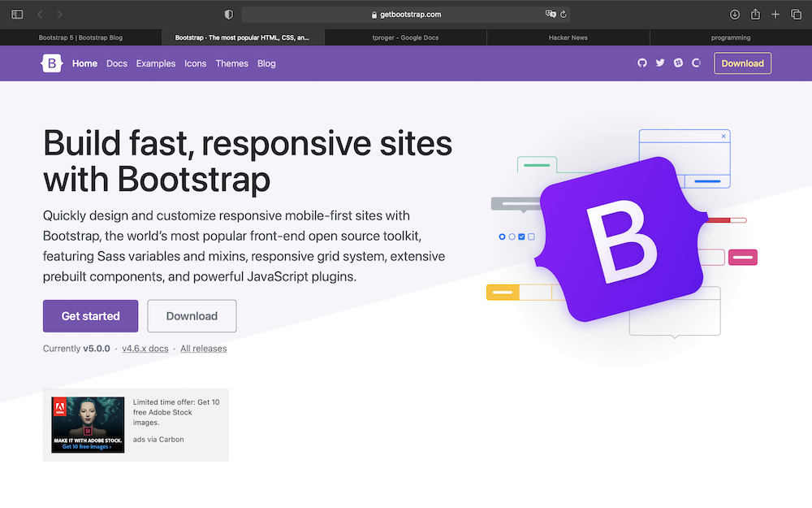Image resolution: width=812 pixels, height=508 pixels.
Task: Open a new tab with plus icon
Action: click(x=775, y=15)
